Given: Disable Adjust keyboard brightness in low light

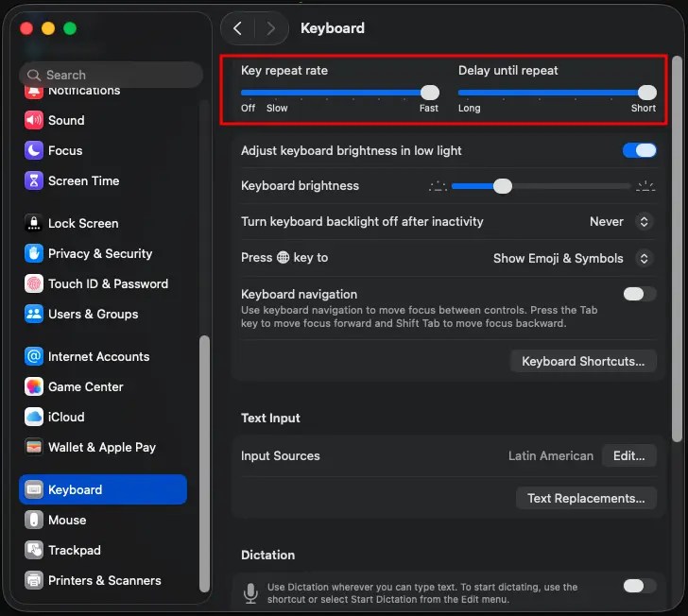Looking at the screenshot, I should tap(639, 150).
